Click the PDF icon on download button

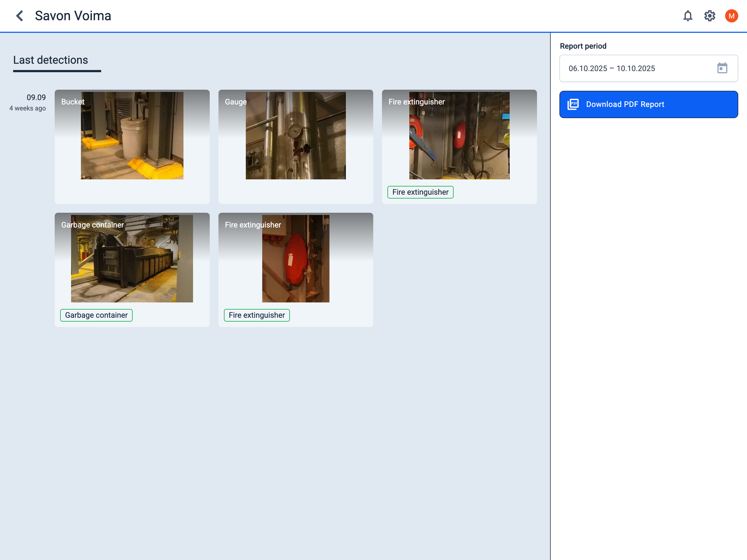(573, 104)
